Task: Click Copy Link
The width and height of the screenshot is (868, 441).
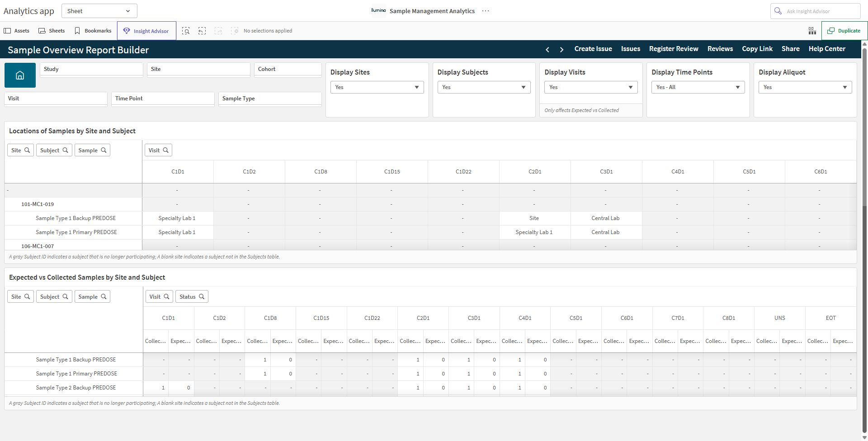Action: [757, 49]
